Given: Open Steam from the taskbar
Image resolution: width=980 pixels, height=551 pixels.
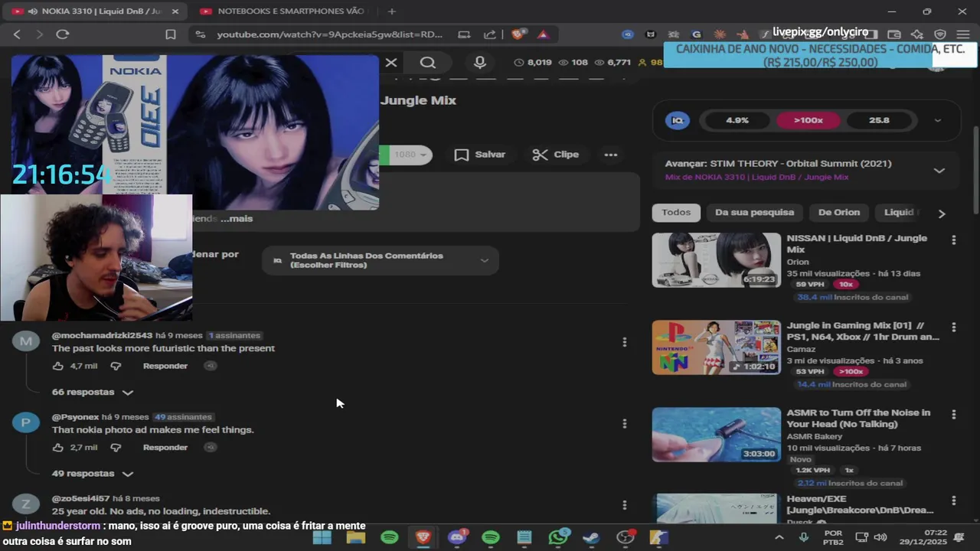Looking at the screenshot, I should pos(591,537).
